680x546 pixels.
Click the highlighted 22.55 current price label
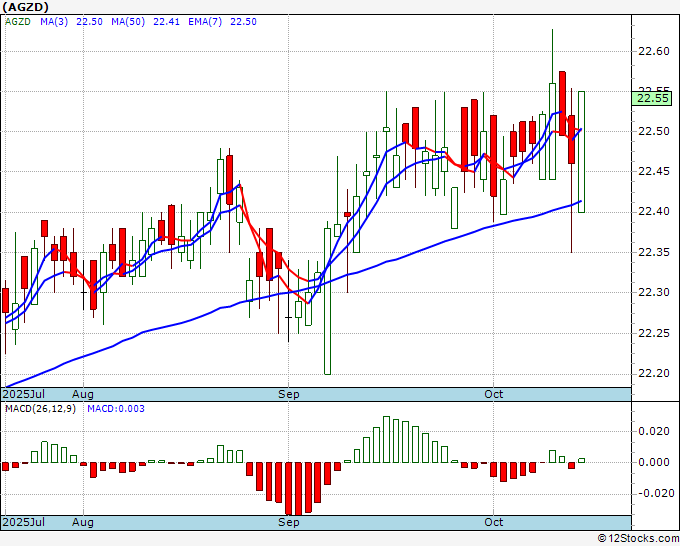point(652,98)
